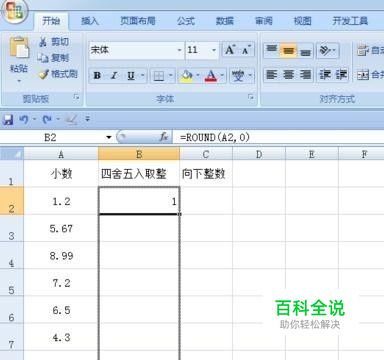The height and width of the screenshot is (360, 384).
Task: Toggle Italic formatting
Action: pos(114,76)
